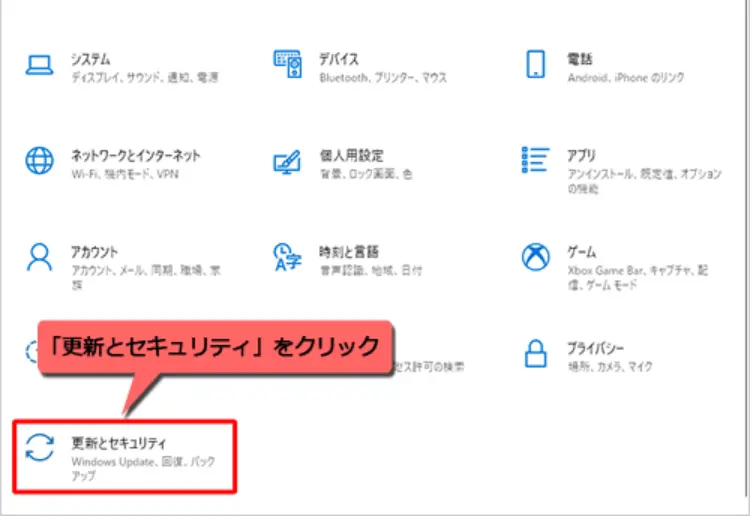Choose the ゲーム heading
Viewport: 752px width, 516px height.
(x=582, y=252)
